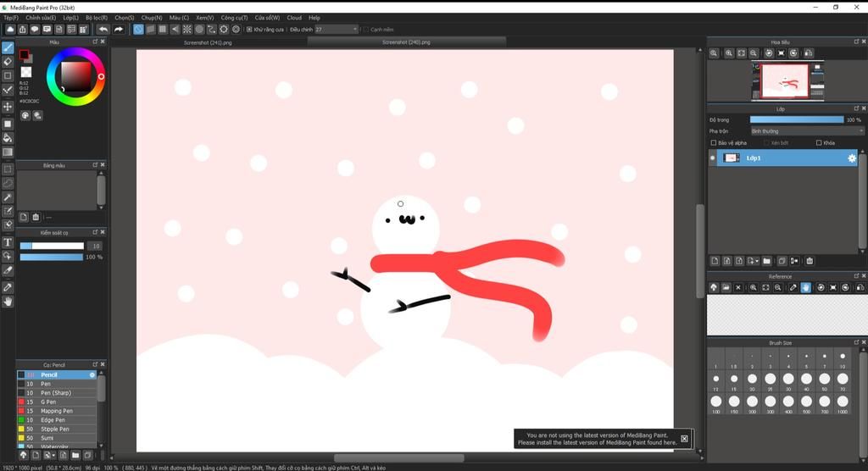This screenshot has height=471, width=868.
Task: Select the G Pen brush
Action: point(57,402)
